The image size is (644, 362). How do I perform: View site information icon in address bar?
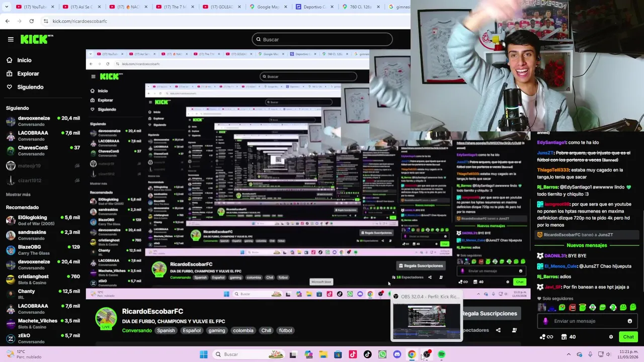(x=46, y=21)
